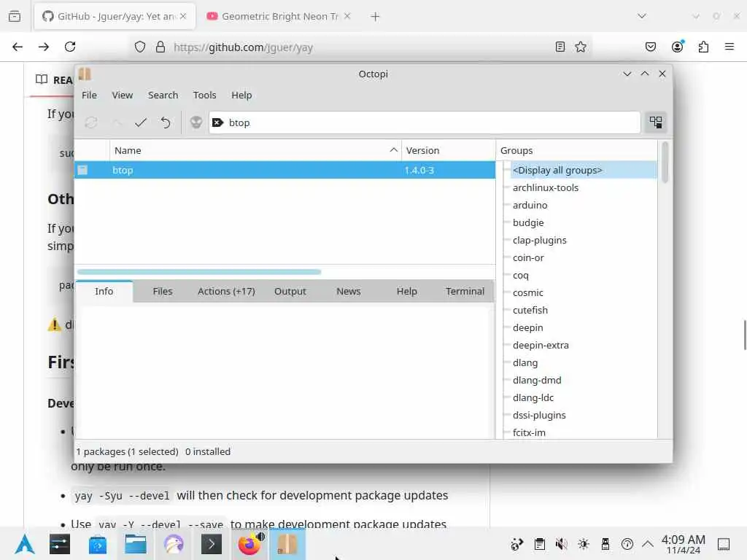The width and height of the screenshot is (747, 560).
Task: Open a new Firefox tab with plus
Action: click(376, 17)
